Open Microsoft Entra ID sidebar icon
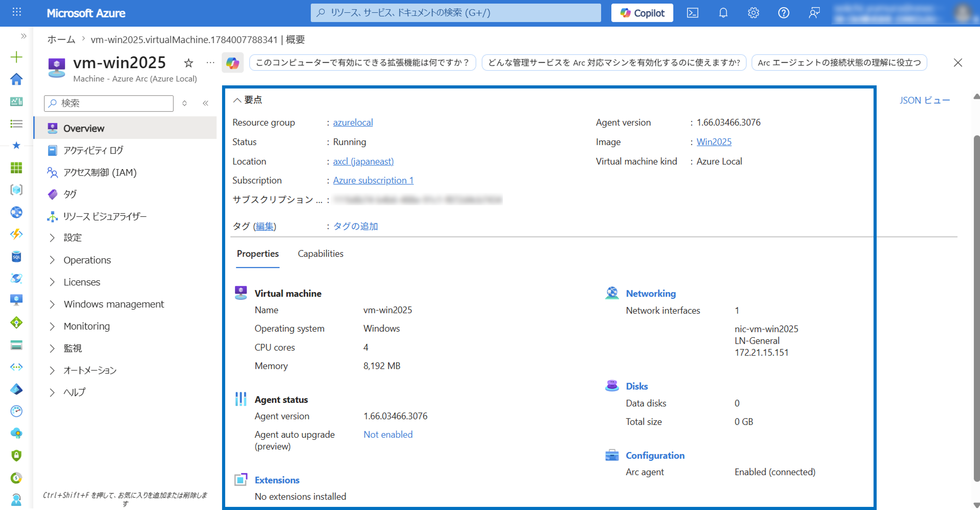 [16, 389]
